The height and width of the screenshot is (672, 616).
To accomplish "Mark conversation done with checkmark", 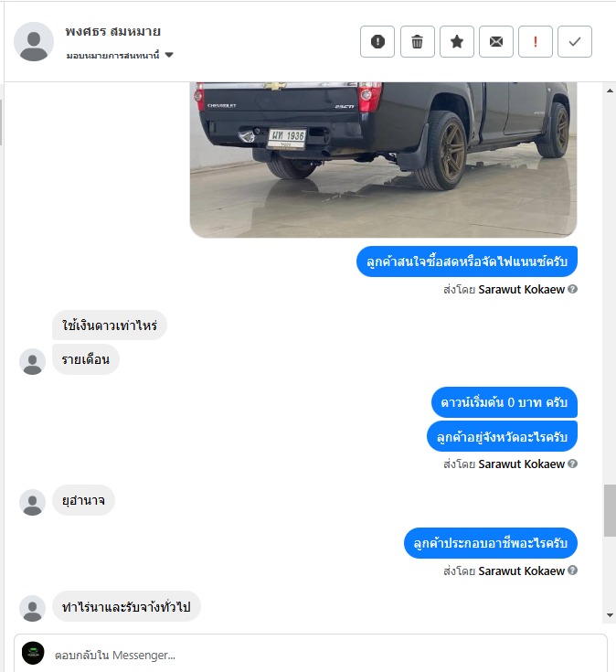I will click(575, 41).
